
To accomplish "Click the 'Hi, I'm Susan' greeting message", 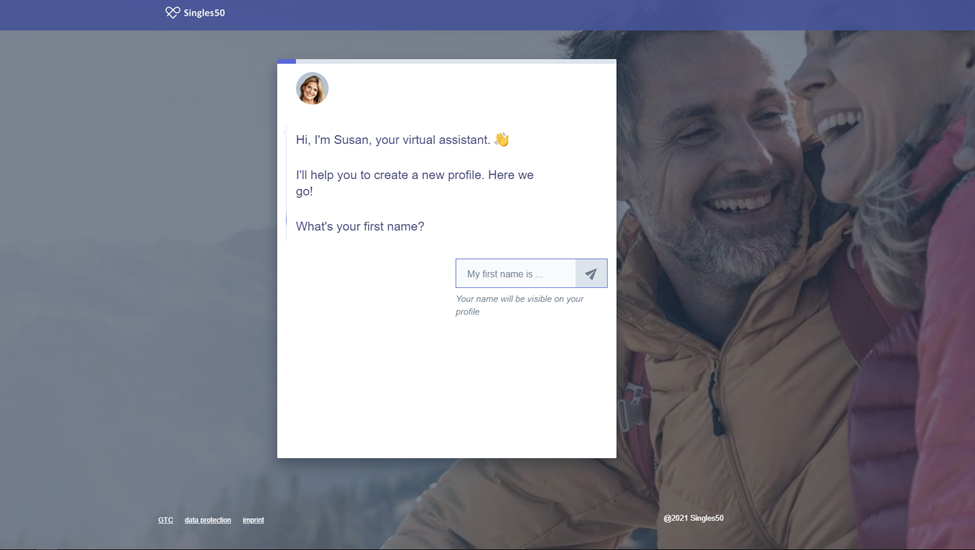I will 393,140.
